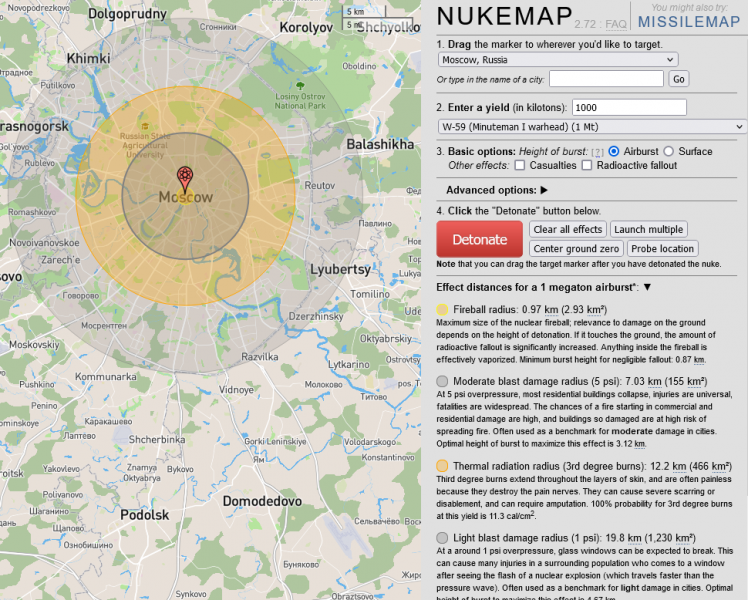
Task: Click the Vidnoye label on map
Action: pos(236,390)
